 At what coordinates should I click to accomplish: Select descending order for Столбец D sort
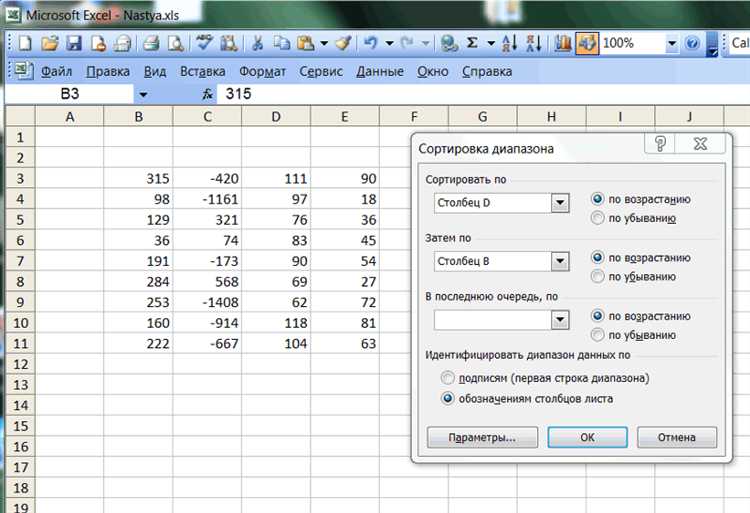[x=597, y=218]
